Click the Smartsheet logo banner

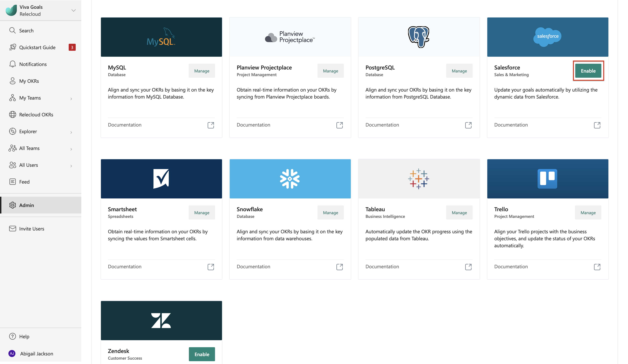[161, 179]
